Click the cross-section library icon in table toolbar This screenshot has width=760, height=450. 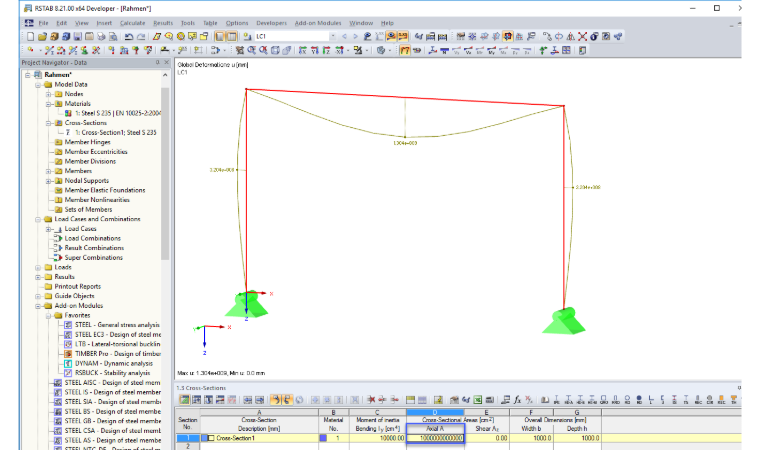tap(545, 400)
